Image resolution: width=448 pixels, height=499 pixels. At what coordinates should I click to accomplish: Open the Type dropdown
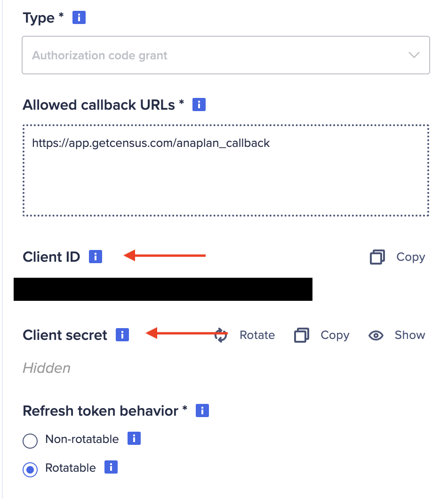click(225, 55)
